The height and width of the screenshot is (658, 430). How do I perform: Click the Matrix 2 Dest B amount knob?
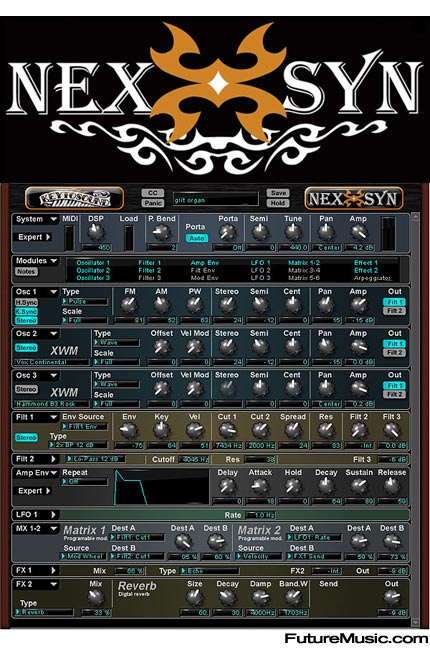coord(392,542)
